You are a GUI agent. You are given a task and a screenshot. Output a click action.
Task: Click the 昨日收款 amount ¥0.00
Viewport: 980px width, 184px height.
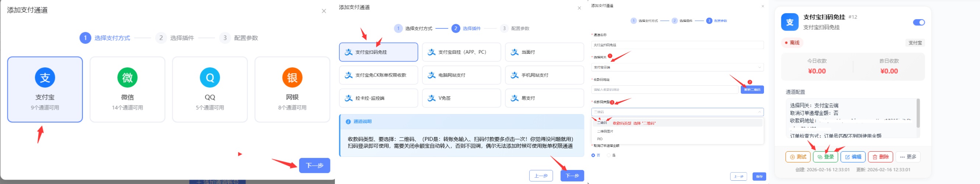pos(889,71)
